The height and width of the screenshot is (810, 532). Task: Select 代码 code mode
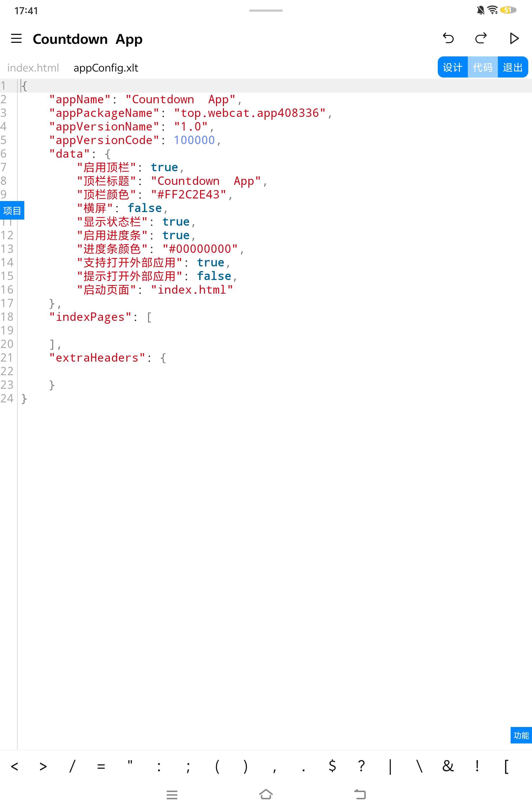[482, 67]
